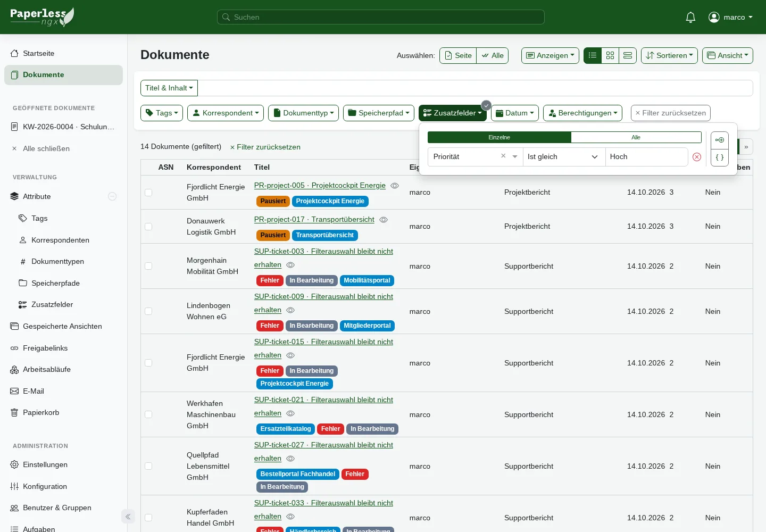Click the Hoch value input field

click(x=647, y=157)
